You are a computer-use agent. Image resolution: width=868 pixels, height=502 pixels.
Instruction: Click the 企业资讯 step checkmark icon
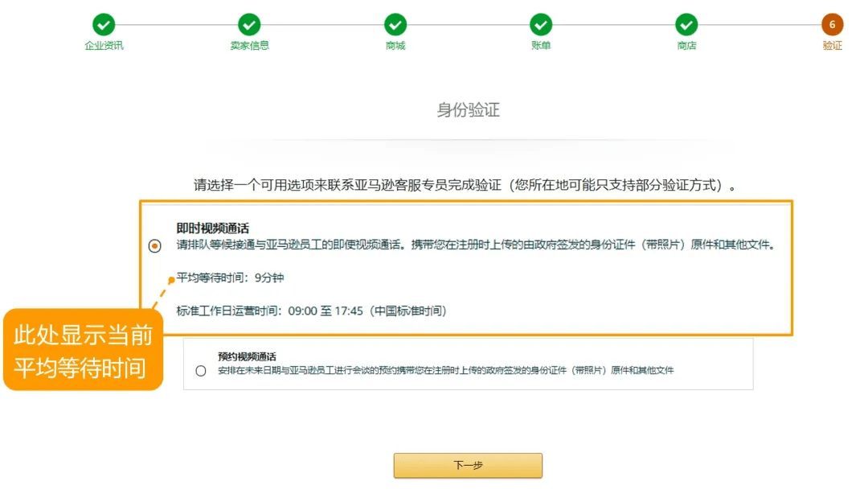click(104, 25)
